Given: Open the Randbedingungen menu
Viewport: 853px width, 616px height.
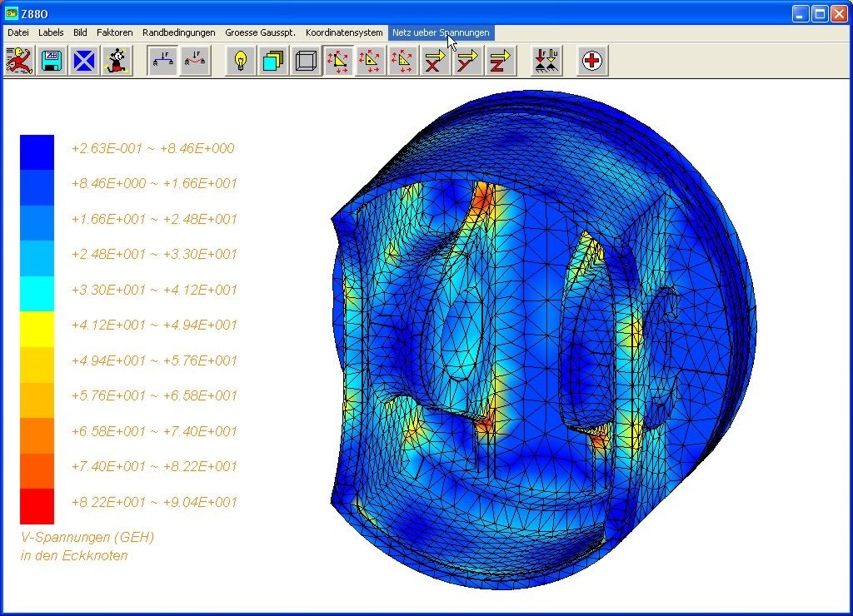Looking at the screenshot, I should pyautogui.click(x=178, y=32).
